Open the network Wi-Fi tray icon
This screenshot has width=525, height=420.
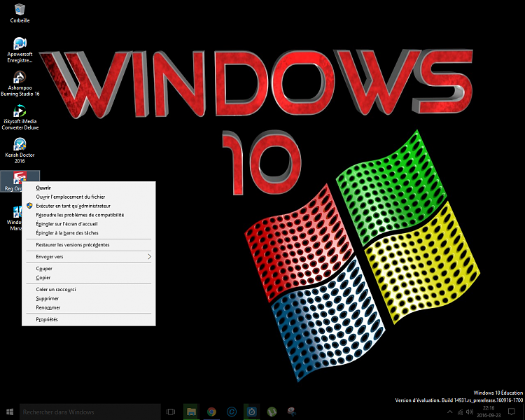pyautogui.click(x=461, y=412)
